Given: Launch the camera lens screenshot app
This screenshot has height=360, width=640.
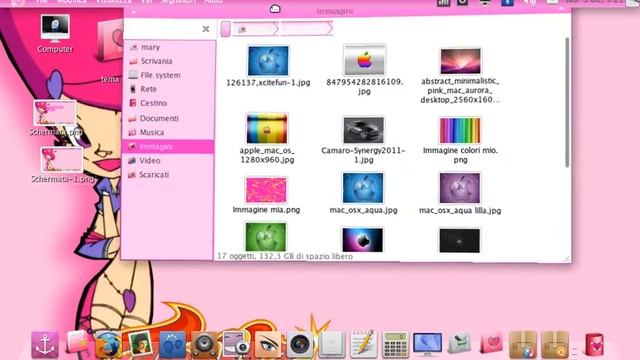Looking at the screenshot, I should coord(300,345).
